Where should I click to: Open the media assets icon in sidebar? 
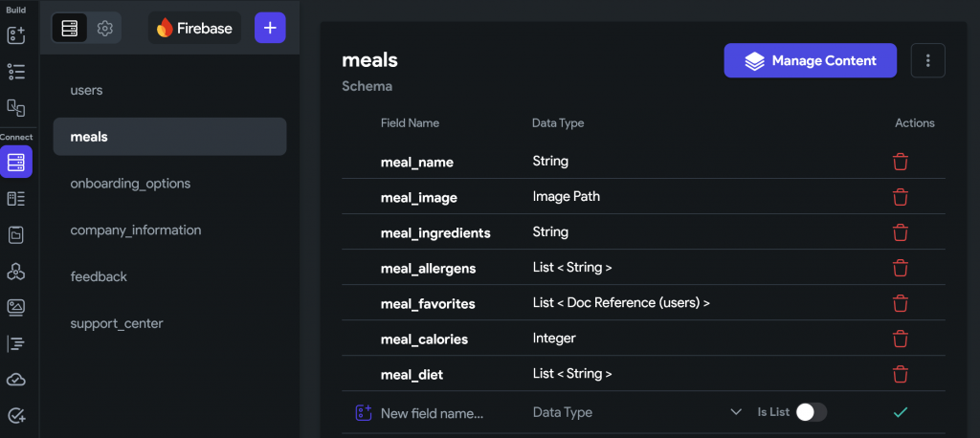point(15,307)
